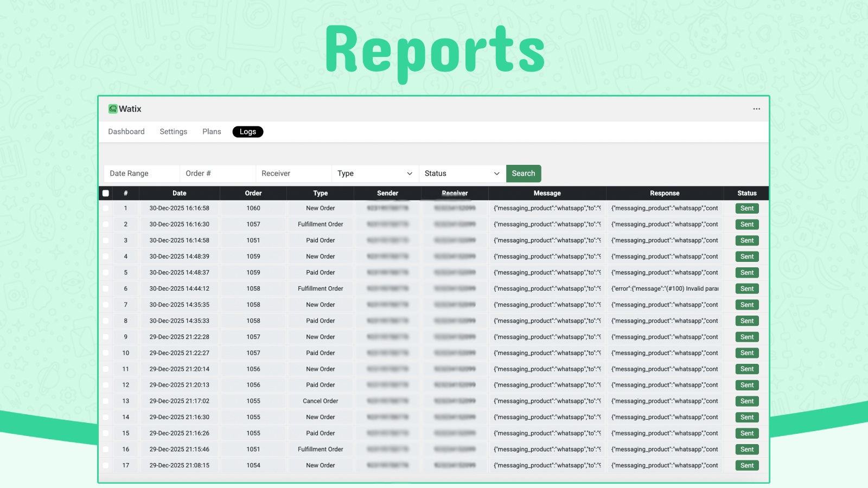Image resolution: width=868 pixels, height=488 pixels.
Task: Click the Watix logo icon
Action: pyautogui.click(x=113, y=108)
